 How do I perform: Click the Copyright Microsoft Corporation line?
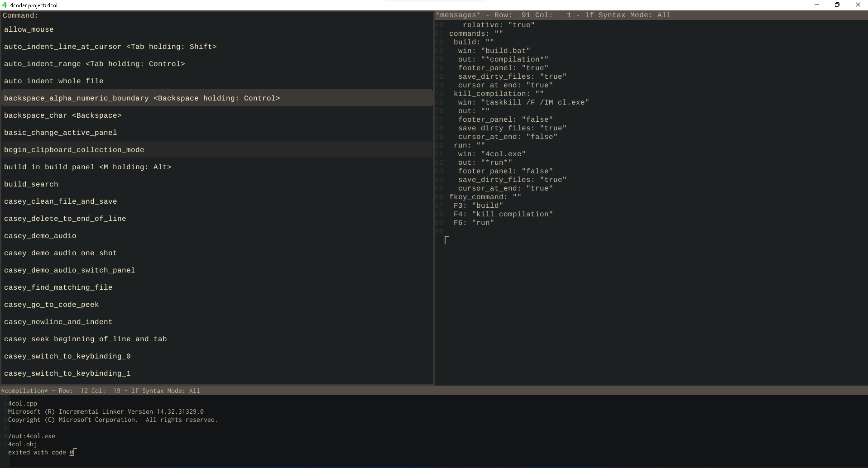pos(113,420)
